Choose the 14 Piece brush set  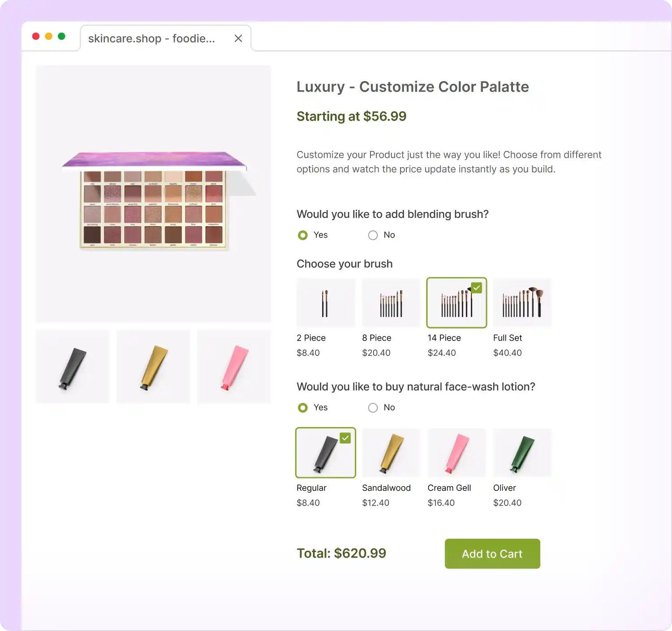coord(456,302)
